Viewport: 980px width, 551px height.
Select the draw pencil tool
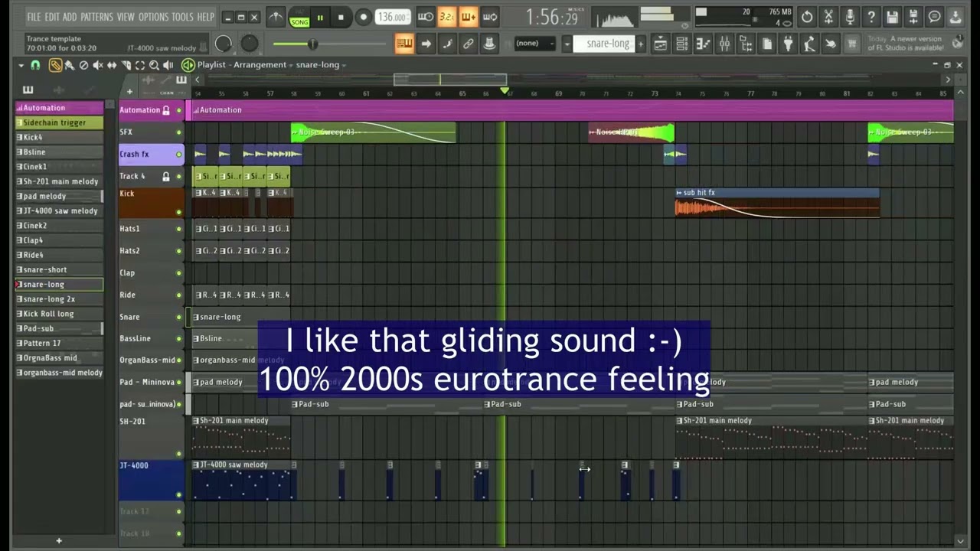click(55, 65)
